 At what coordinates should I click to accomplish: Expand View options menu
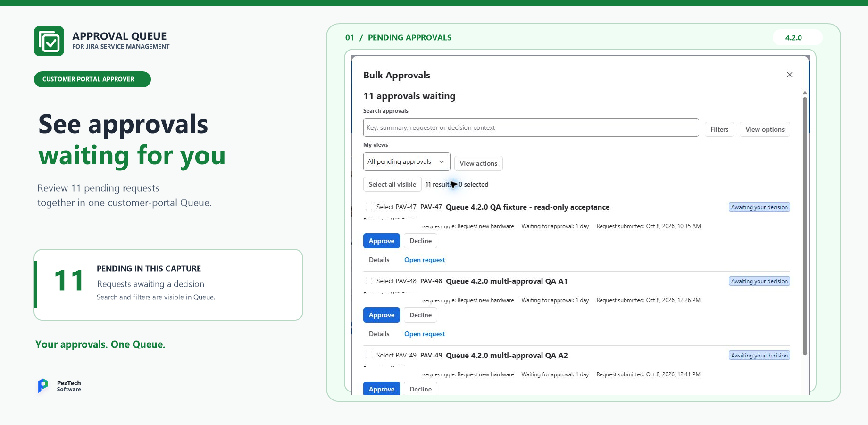click(x=765, y=129)
